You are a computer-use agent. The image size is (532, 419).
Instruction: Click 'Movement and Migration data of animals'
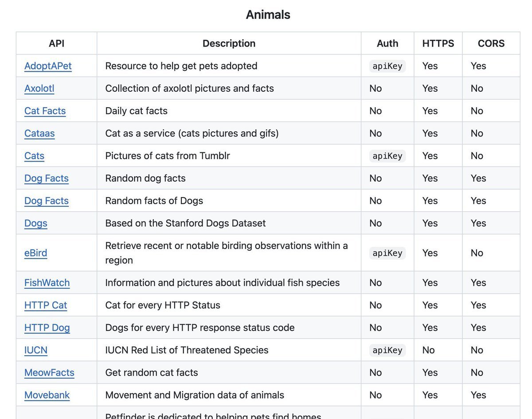click(195, 395)
